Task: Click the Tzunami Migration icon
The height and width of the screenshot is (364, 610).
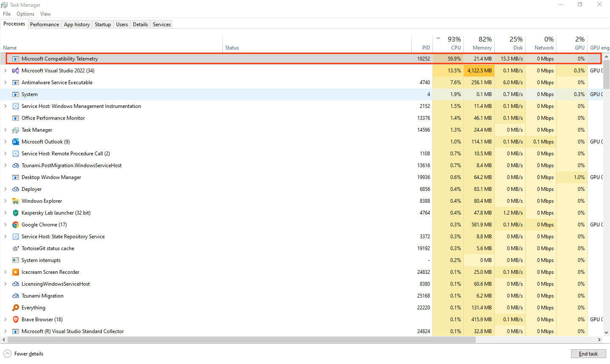Action: (16, 296)
